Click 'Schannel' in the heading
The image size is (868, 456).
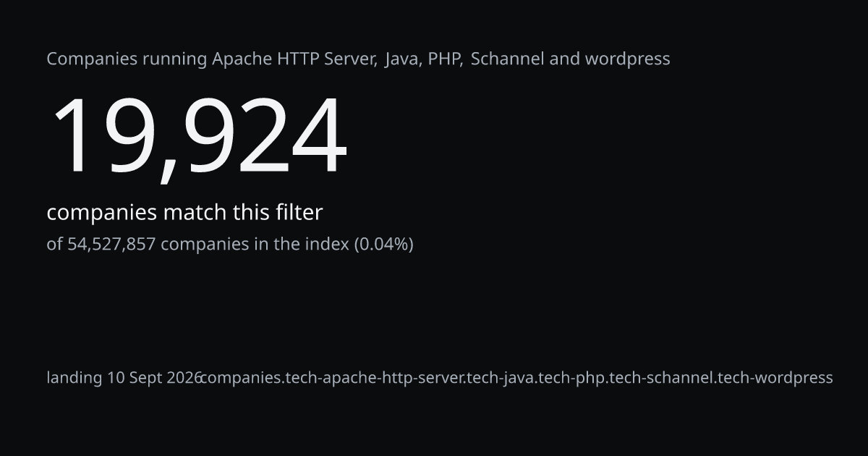tap(507, 59)
